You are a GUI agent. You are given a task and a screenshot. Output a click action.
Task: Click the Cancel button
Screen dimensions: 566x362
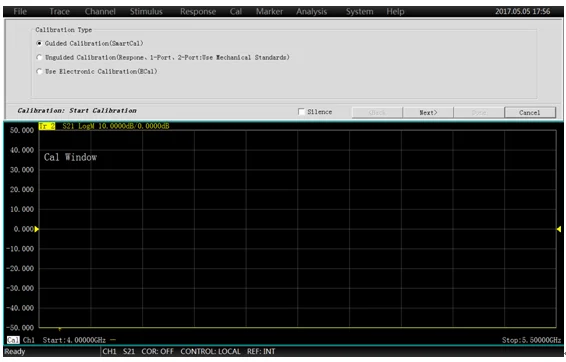point(530,113)
